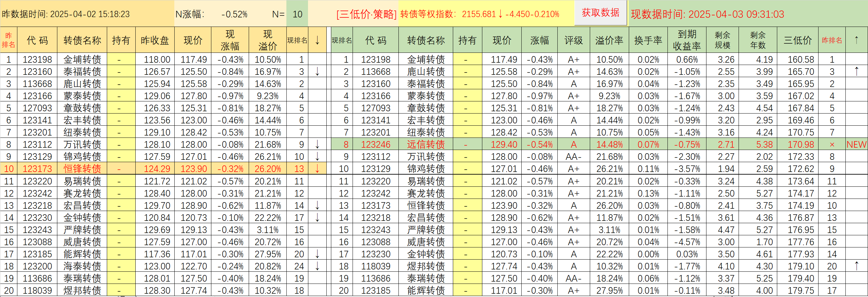Click the NEW marker beside 远信转债 row
This screenshot has width=868, height=297.
pyautogui.click(x=857, y=144)
